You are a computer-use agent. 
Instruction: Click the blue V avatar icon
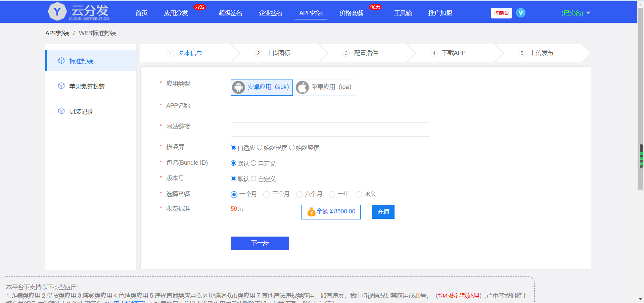pyautogui.click(x=521, y=12)
